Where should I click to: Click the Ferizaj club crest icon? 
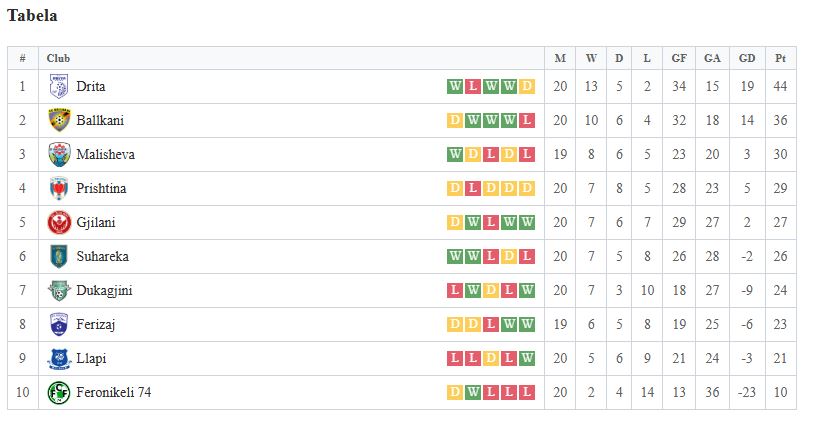tap(59, 325)
